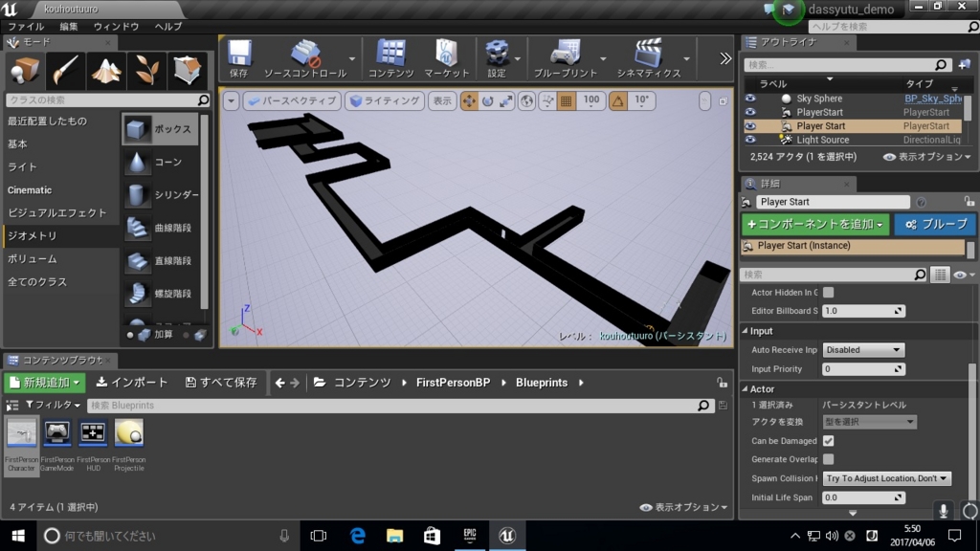Open the ブループリント blueprints icon
This screenshot has width=980, height=551.
coord(565,58)
